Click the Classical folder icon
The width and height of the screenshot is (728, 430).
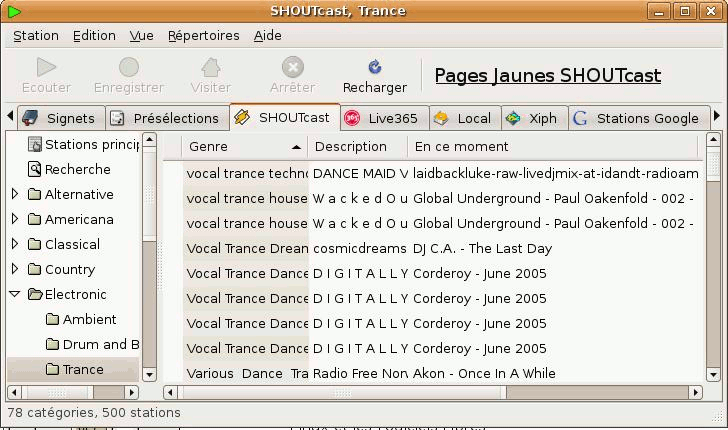(x=34, y=244)
